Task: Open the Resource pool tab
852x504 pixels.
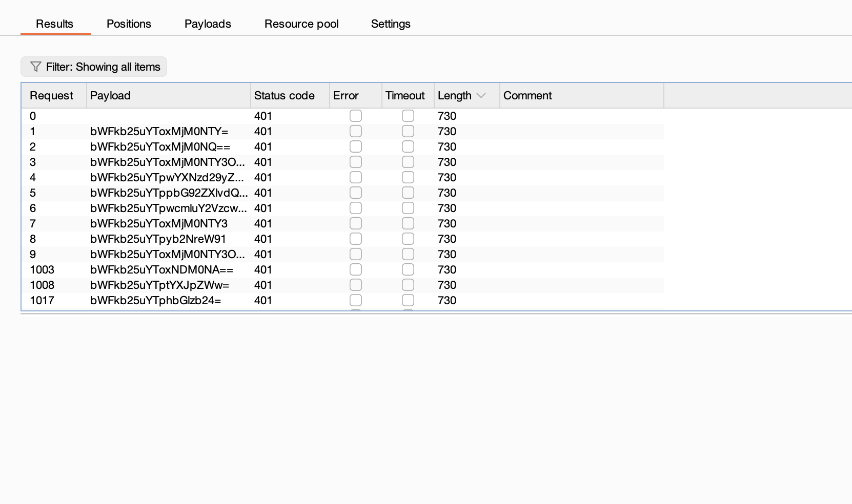Action: (301, 24)
